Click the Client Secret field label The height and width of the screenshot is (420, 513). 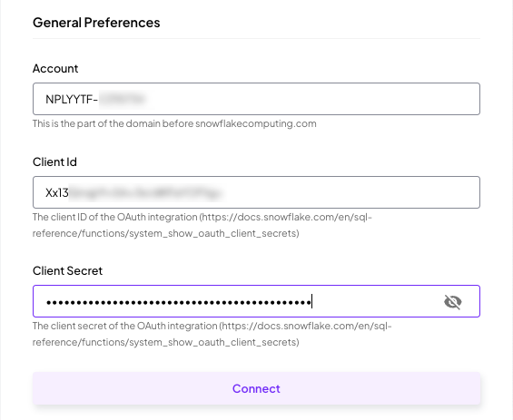click(x=67, y=270)
